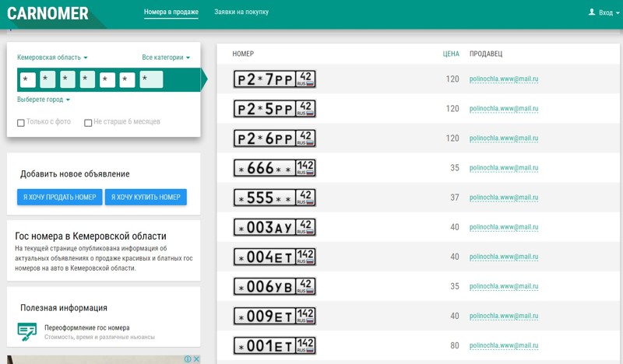Click the *003AY 42 plate image
Screen dimensions: 623x364
(x=274, y=227)
